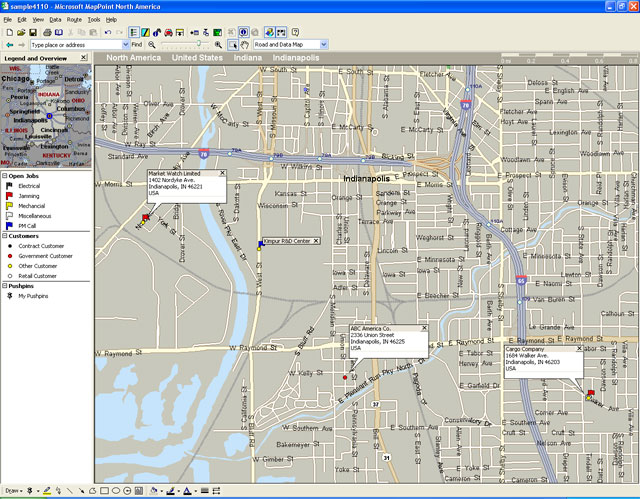Go to the Indiana breadcrumb
The image size is (640, 499).
[248, 58]
